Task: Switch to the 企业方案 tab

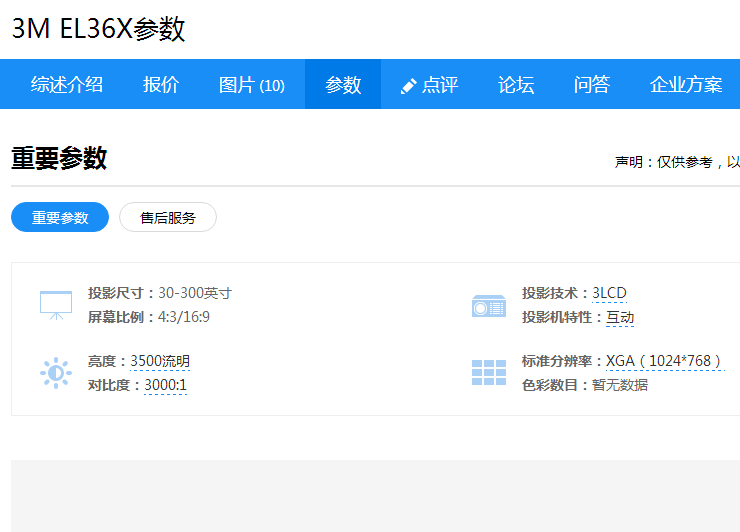Action: [x=686, y=84]
